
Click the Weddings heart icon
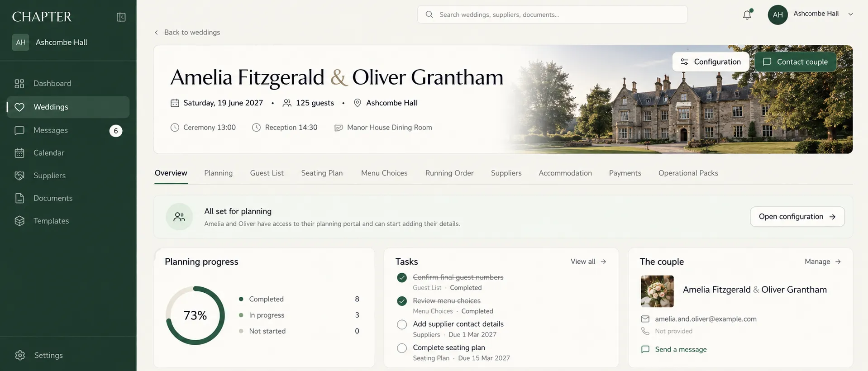pyautogui.click(x=19, y=107)
